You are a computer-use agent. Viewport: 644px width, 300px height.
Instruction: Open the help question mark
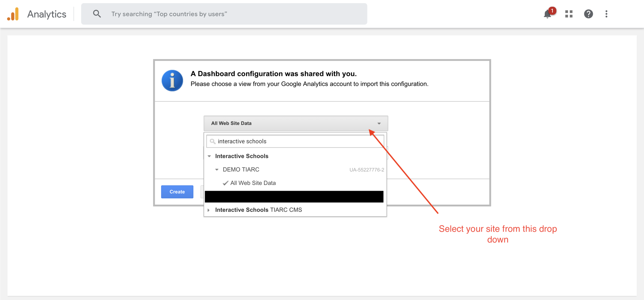[588, 14]
